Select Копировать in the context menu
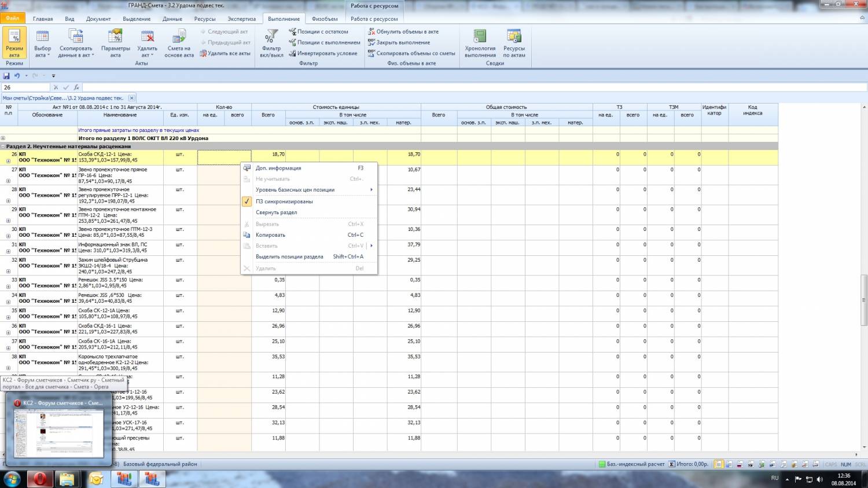Viewport: 868px width, 488px height. pyautogui.click(x=270, y=235)
